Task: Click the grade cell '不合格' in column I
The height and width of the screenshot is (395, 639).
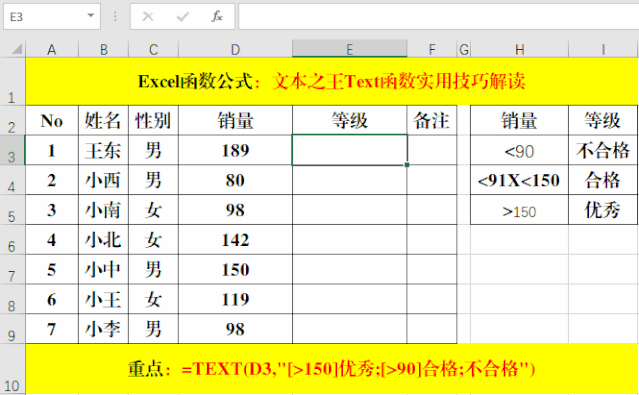Action: 603,150
